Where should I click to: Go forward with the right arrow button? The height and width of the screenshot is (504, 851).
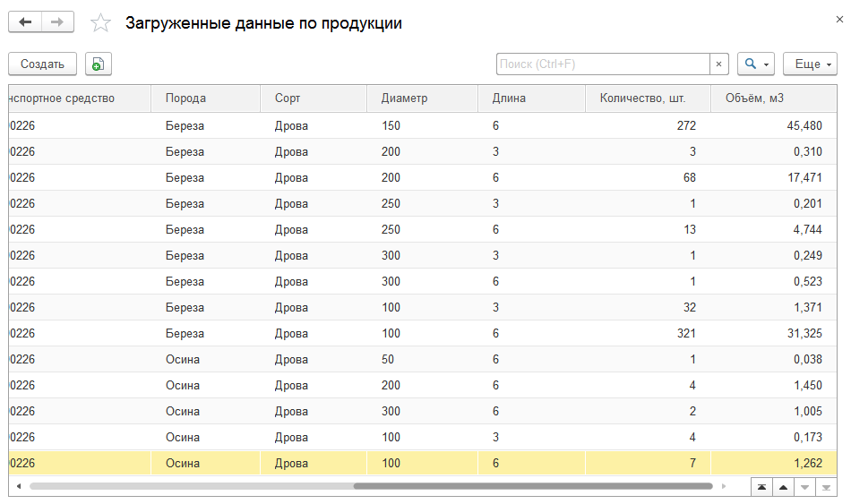(x=57, y=22)
